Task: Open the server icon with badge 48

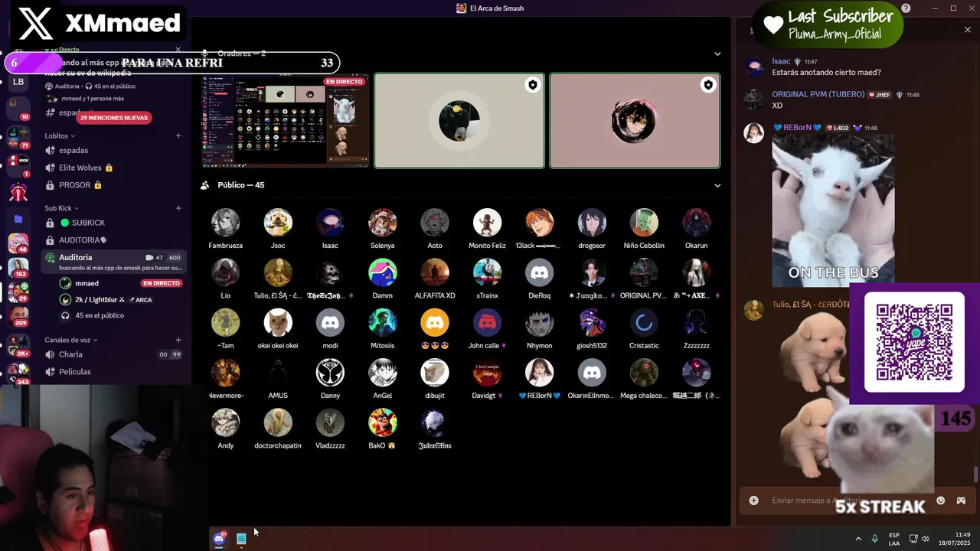Action: pos(18,243)
